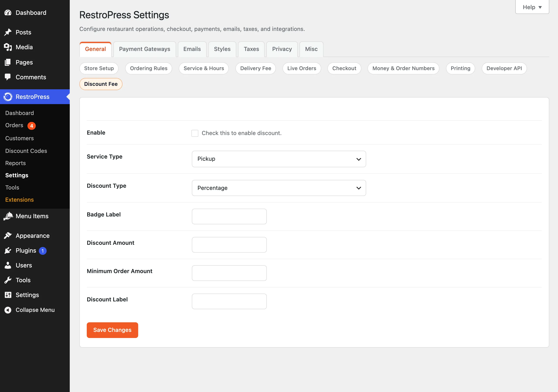Click the blue Plugins update badge
558x392 pixels.
pos(43,251)
